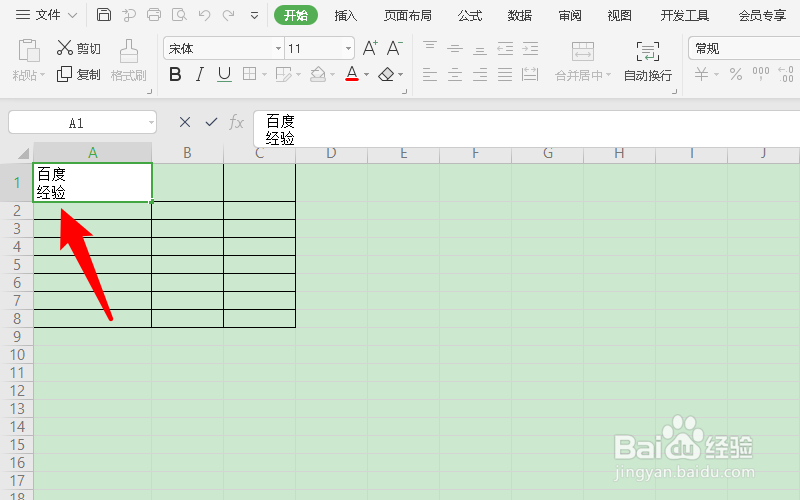The image size is (800, 500).
Task: Toggle Underline formatting
Action: (224, 74)
